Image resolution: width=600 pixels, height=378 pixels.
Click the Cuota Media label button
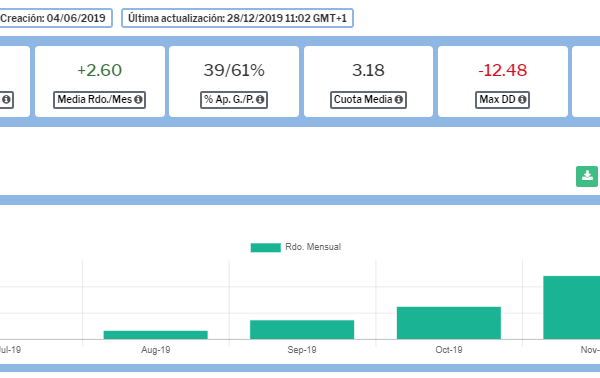pos(368,100)
